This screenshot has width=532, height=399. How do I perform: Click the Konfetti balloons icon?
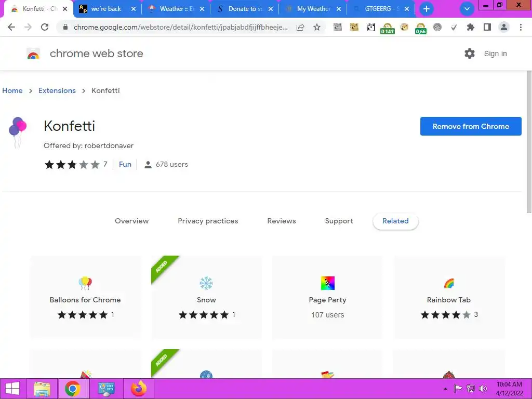click(17, 132)
